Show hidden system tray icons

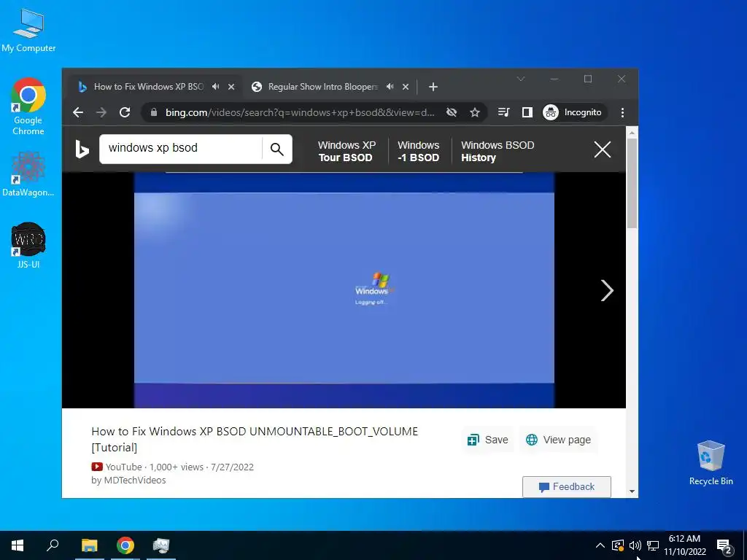[x=600, y=545]
